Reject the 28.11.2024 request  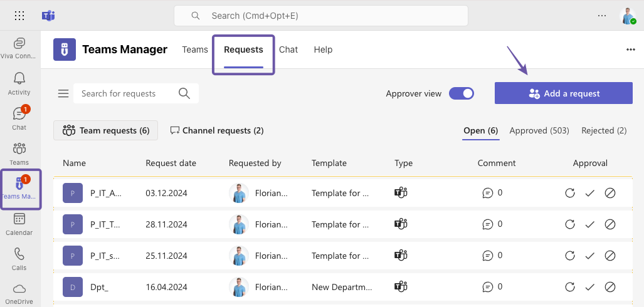click(610, 224)
